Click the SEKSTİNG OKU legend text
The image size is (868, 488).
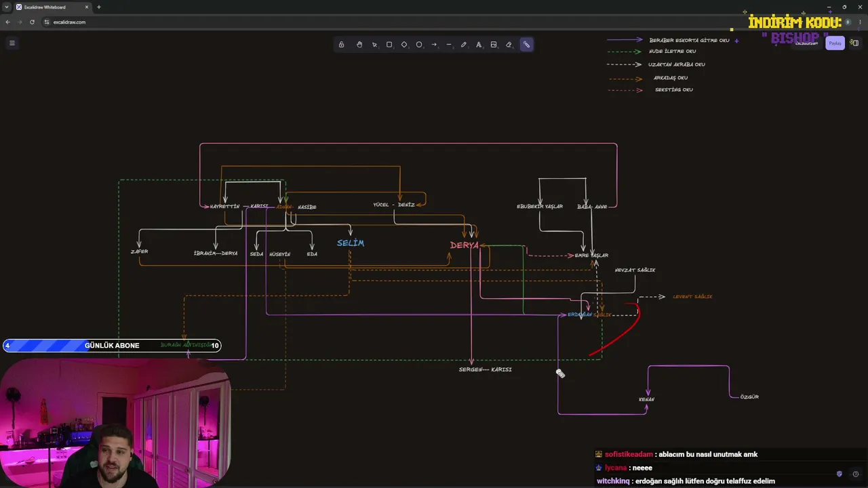674,90
